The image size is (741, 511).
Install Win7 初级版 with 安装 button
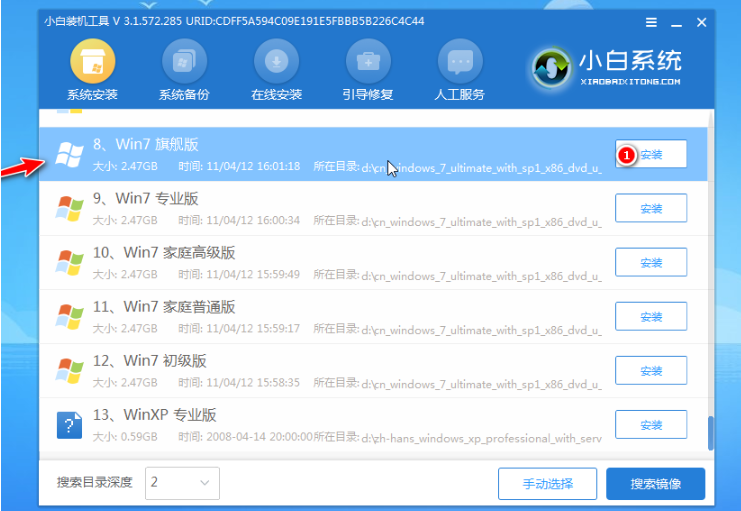tap(651, 370)
